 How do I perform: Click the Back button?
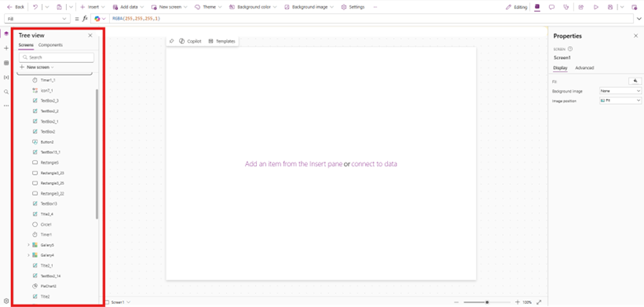click(x=16, y=7)
